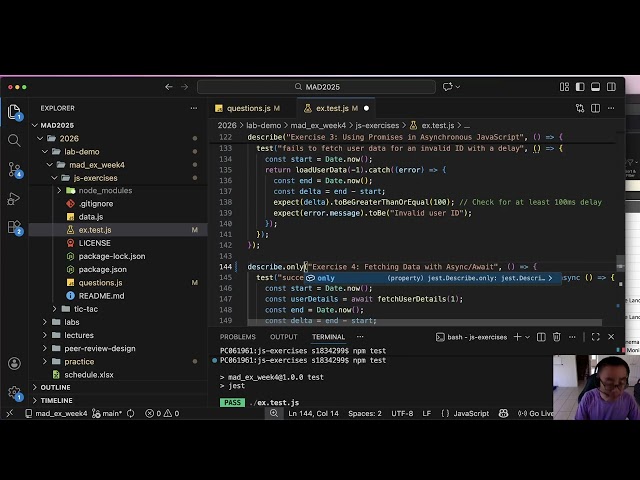
Task: Collapse the MAD2025 root folder
Action: pyautogui.click(x=35, y=125)
